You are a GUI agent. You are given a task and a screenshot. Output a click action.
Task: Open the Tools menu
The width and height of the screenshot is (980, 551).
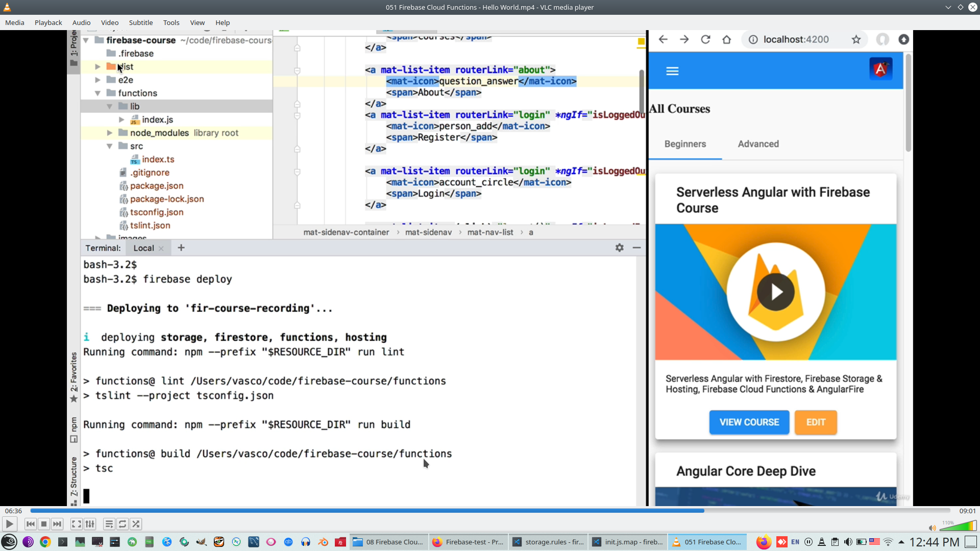click(171, 22)
